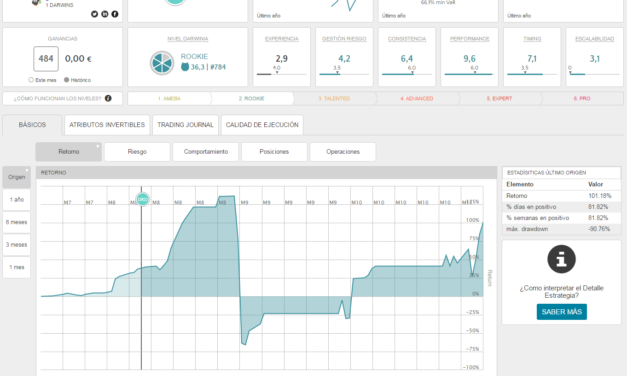The image size is (627, 376).
Task: Select the Comportamiento sub-tab
Action: pos(206,152)
